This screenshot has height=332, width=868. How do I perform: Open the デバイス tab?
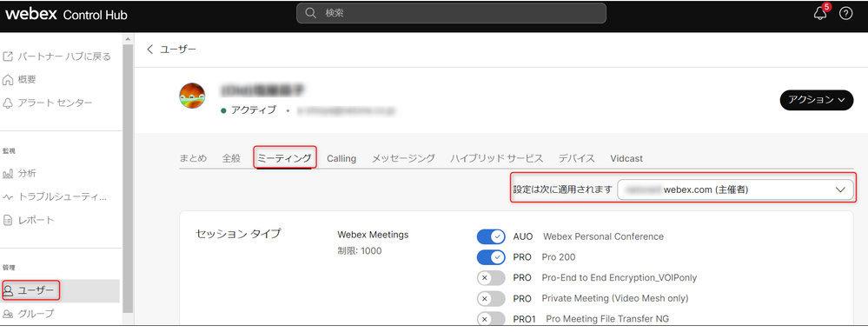(577, 158)
